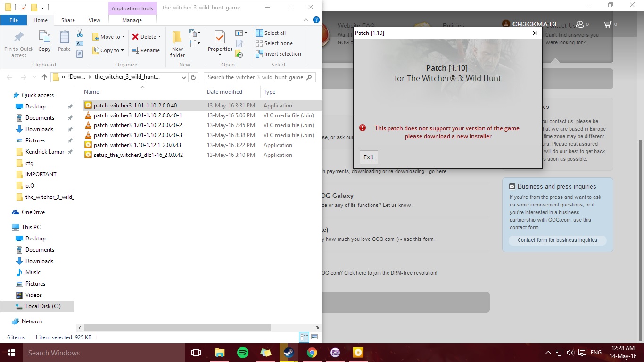Expand Properties dropdown arrow
Image resolution: width=644 pixels, height=362 pixels.
(220, 55)
